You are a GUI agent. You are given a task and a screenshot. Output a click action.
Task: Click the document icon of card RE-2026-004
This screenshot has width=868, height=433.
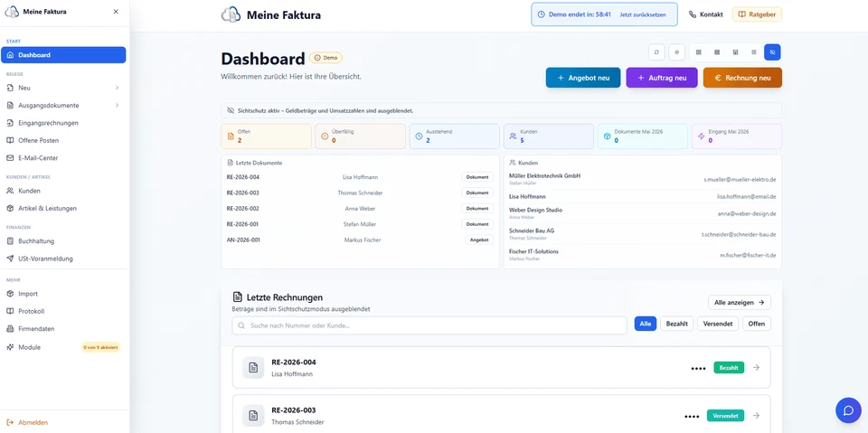(253, 368)
